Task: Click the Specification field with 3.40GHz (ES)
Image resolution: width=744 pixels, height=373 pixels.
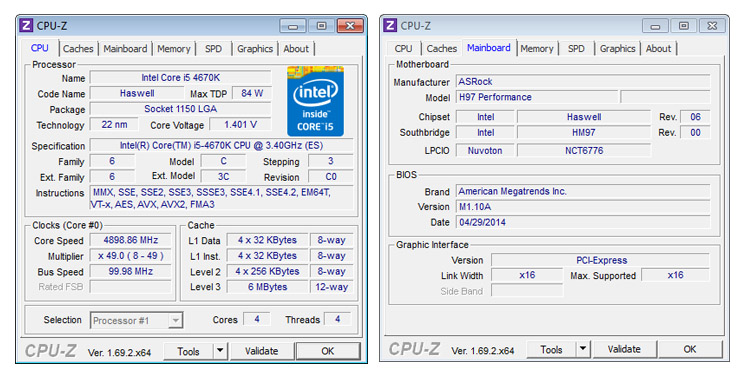Action: [221, 146]
